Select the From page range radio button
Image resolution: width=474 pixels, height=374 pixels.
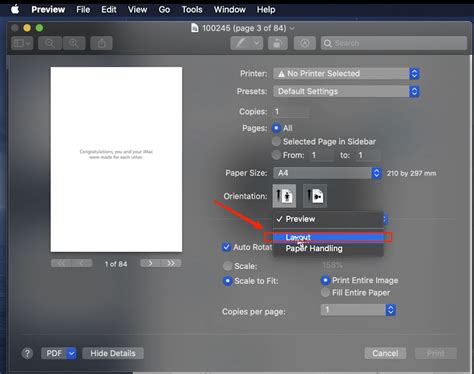point(276,155)
